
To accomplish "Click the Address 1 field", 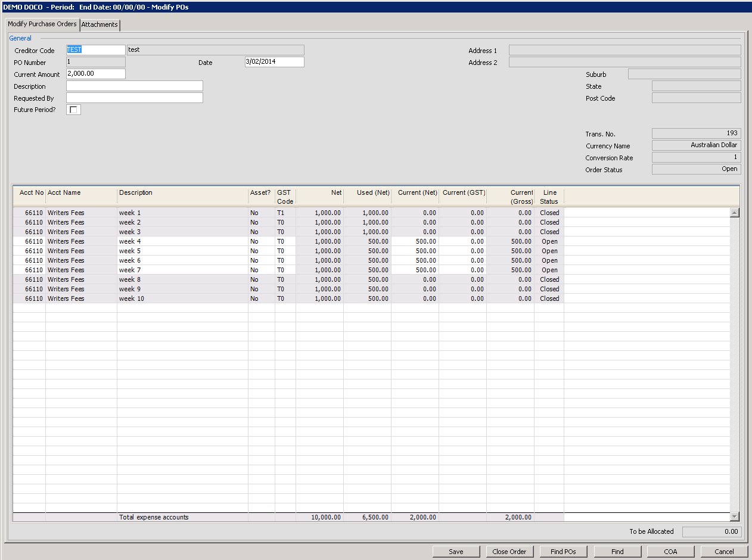I will 625,50.
